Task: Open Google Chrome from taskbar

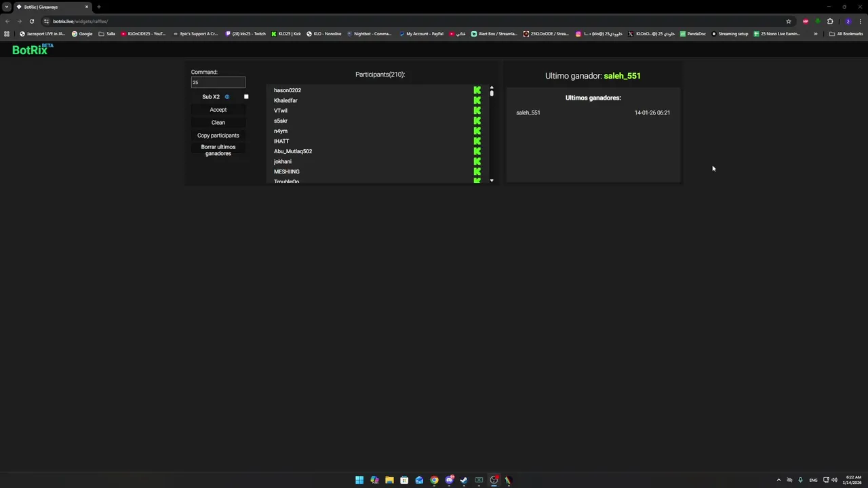Action: tap(434, 480)
